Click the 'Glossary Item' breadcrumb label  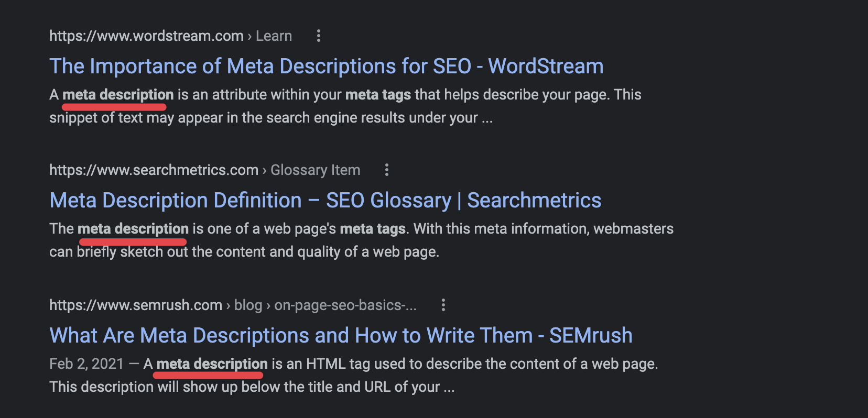[315, 170]
